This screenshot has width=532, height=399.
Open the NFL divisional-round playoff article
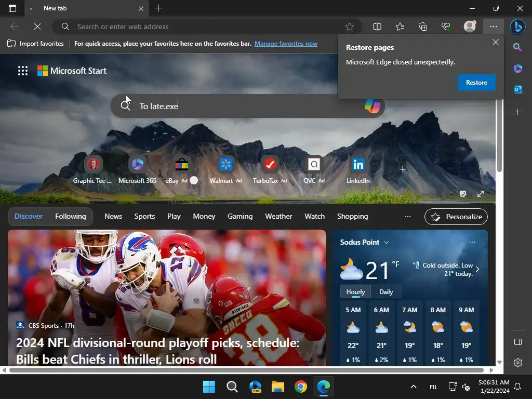157,351
